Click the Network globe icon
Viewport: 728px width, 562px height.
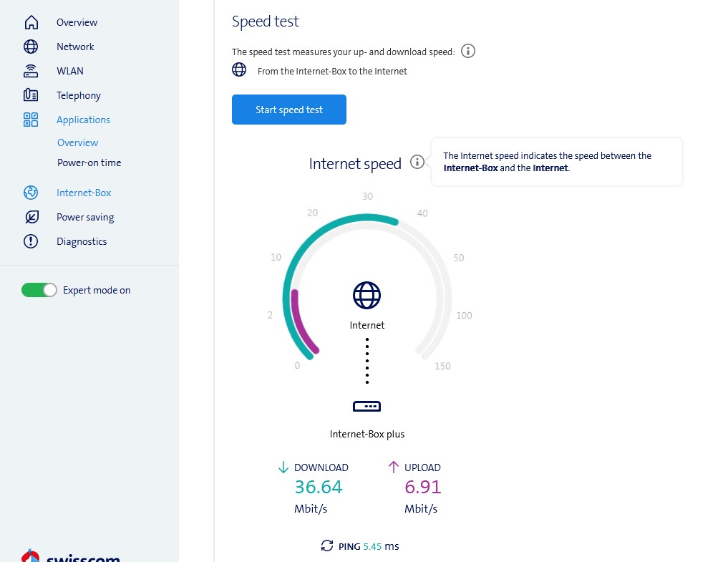pyautogui.click(x=31, y=47)
